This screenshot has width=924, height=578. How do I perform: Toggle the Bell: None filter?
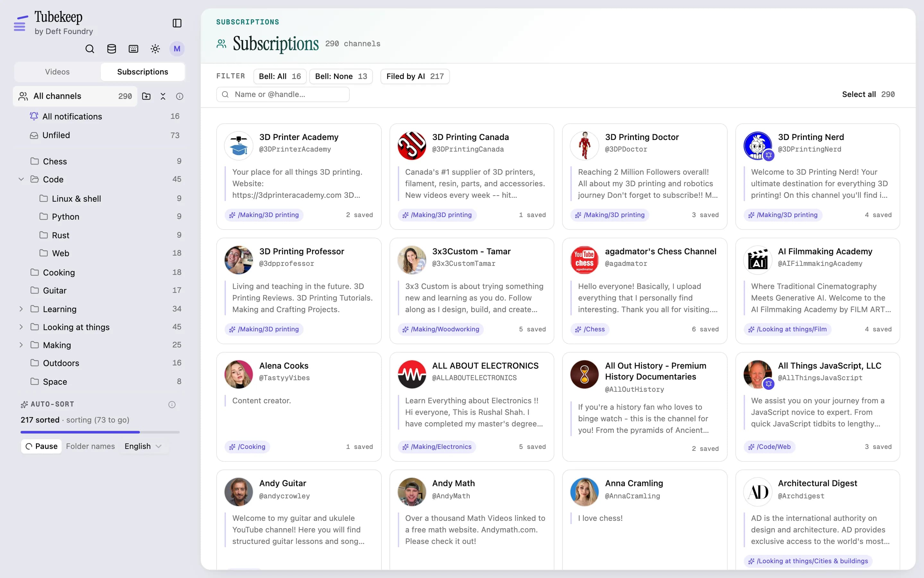(341, 76)
